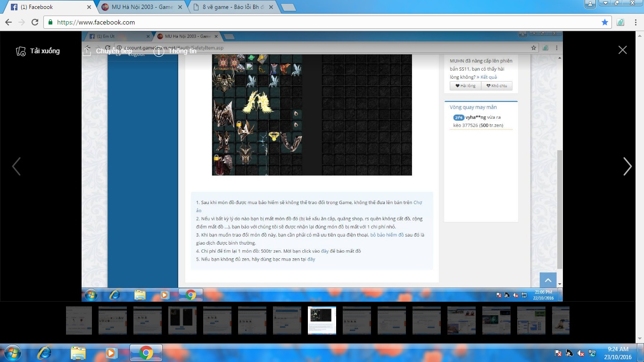Click Chrome's back navigation arrow

[8, 22]
